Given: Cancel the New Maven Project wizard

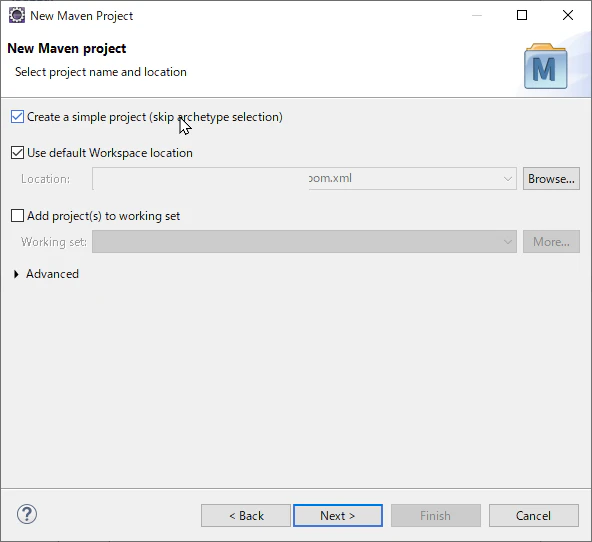Looking at the screenshot, I should coord(533,516).
